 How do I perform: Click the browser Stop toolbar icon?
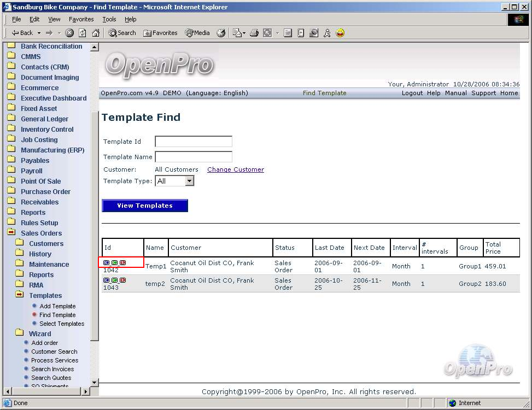pos(69,33)
